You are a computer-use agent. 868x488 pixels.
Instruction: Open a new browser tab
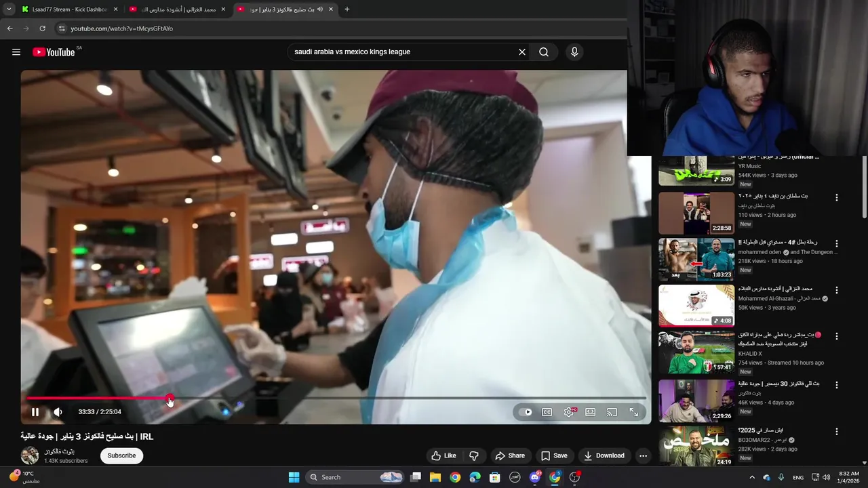coord(347,9)
